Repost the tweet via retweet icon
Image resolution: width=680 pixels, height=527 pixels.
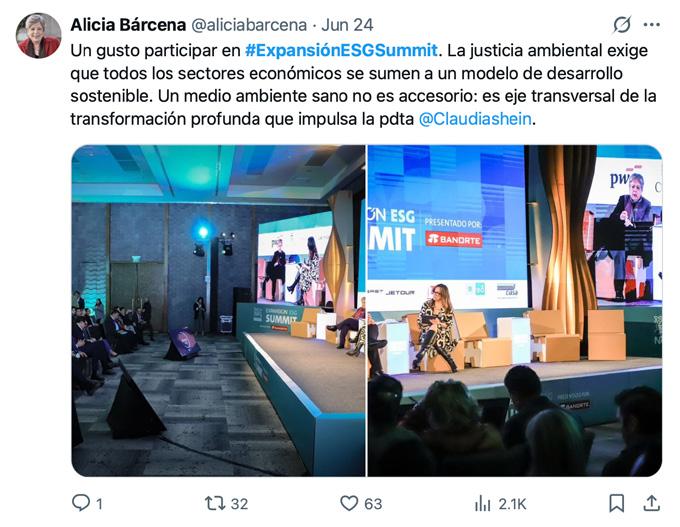click(x=215, y=504)
